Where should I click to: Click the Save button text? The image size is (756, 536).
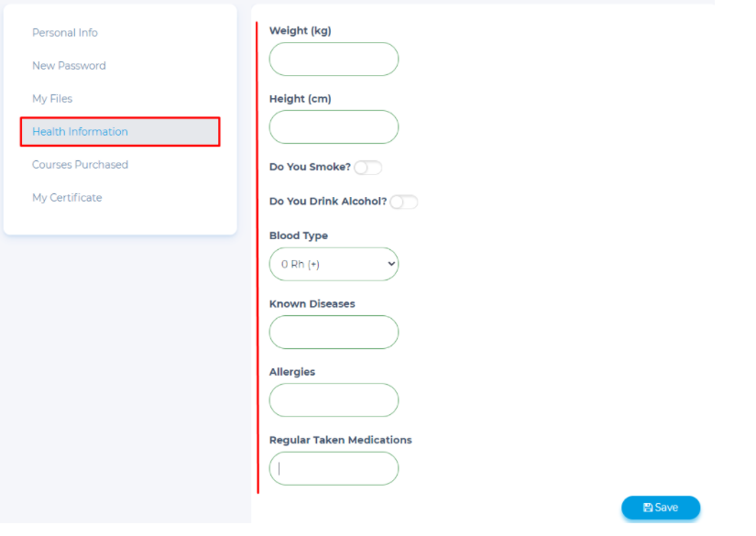[666, 508]
